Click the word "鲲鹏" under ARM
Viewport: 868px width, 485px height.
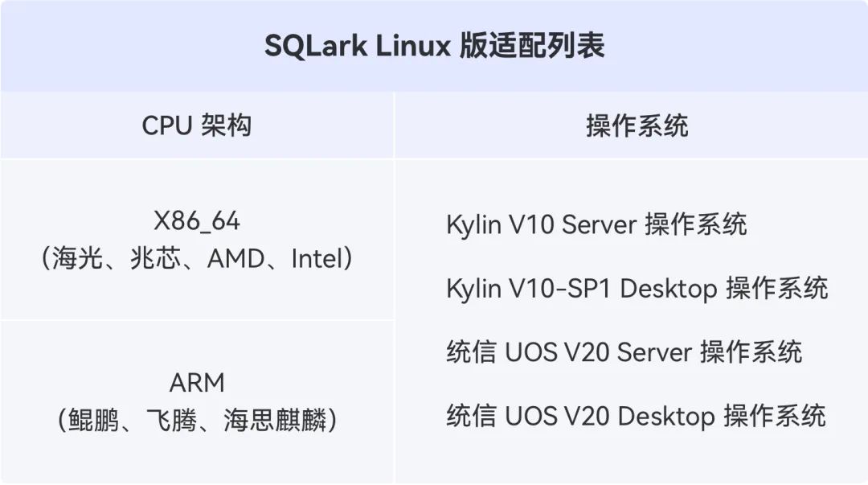tap(92, 420)
